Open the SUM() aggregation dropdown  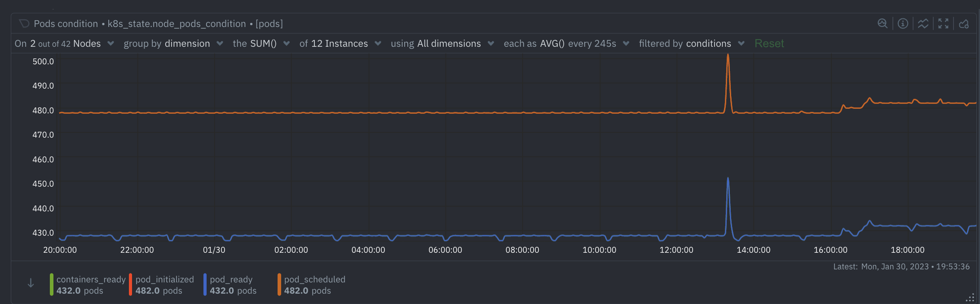[261, 44]
